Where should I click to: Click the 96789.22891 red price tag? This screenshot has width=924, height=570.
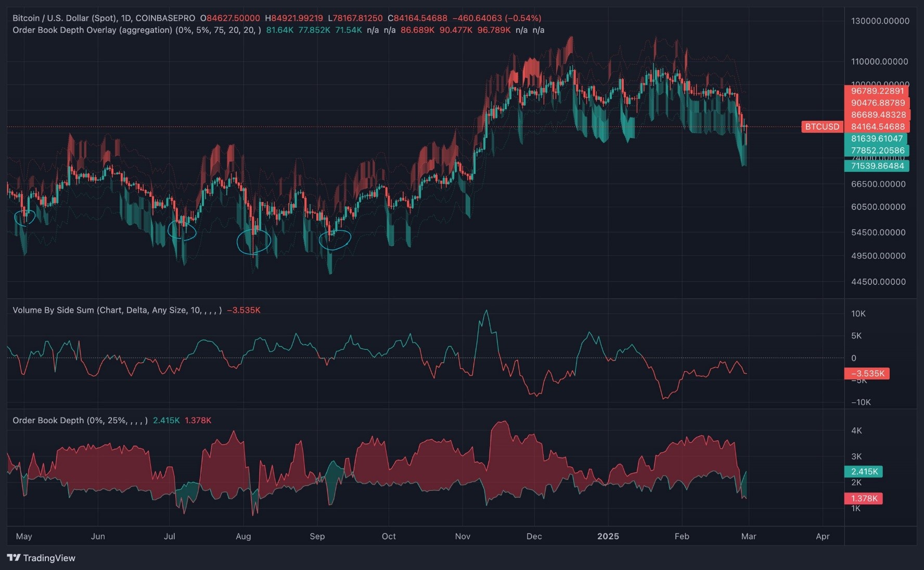(877, 91)
